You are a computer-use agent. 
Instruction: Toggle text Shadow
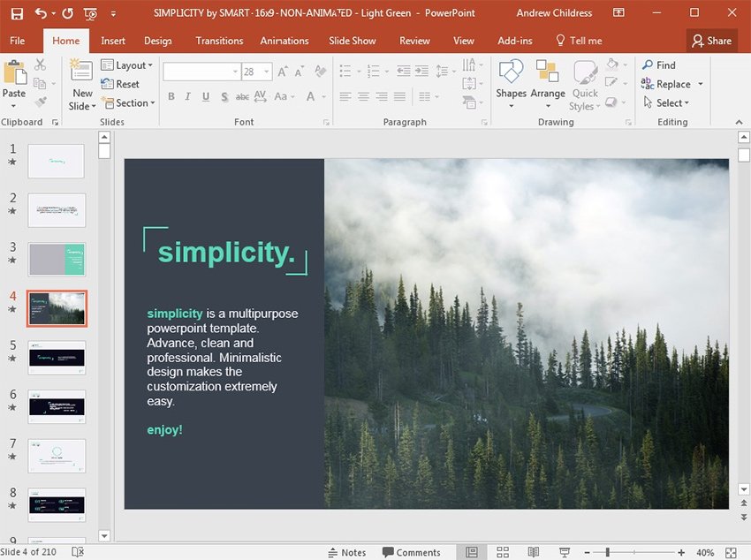224,96
